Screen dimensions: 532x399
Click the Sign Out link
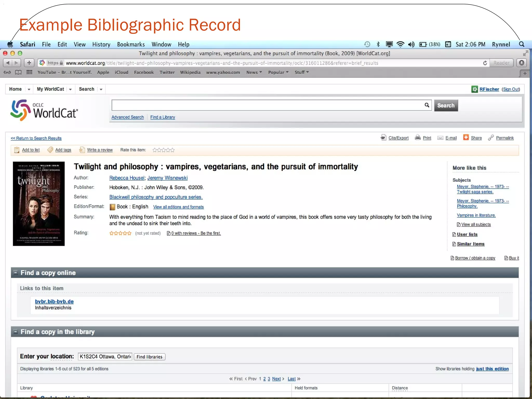(511, 89)
